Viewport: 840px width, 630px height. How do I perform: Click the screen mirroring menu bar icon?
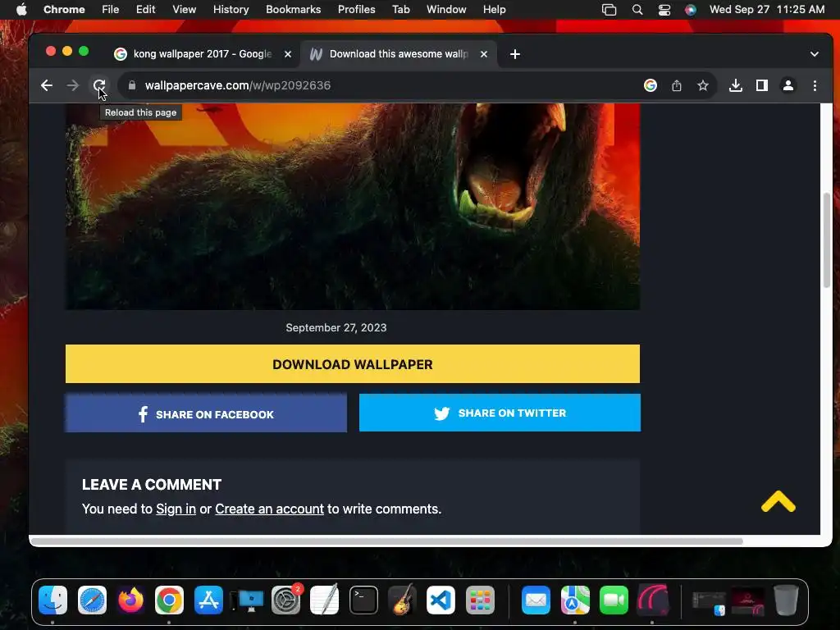609,9
